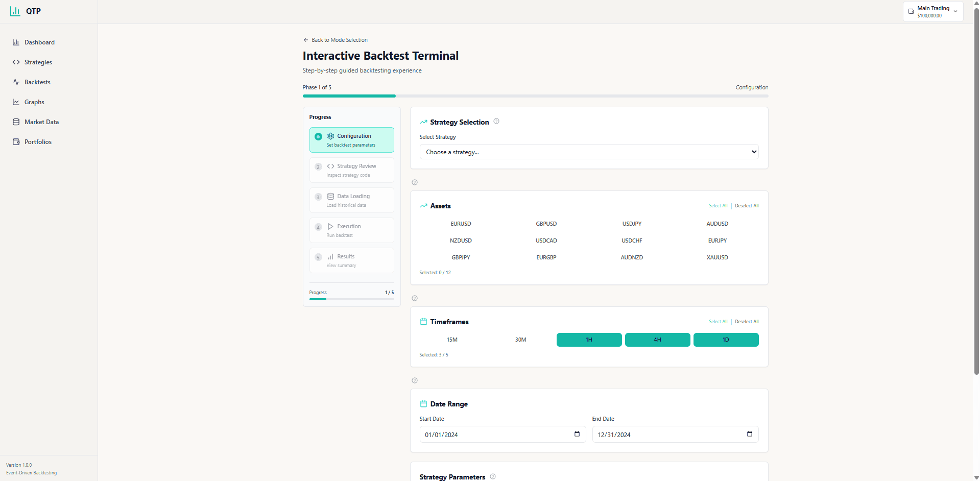Disable the 4H timeframe
The width and height of the screenshot is (980, 481).
tap(657, 340)
